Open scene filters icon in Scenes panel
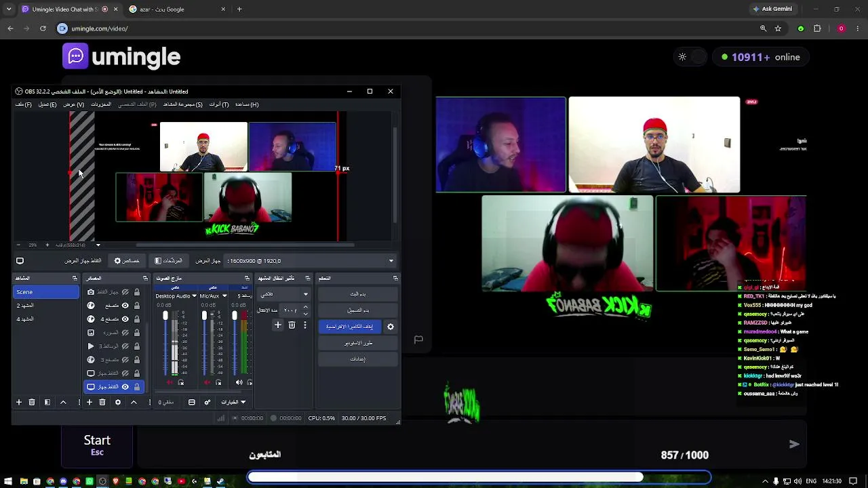This screenshot has width=868, height=488. coord(47,403)
